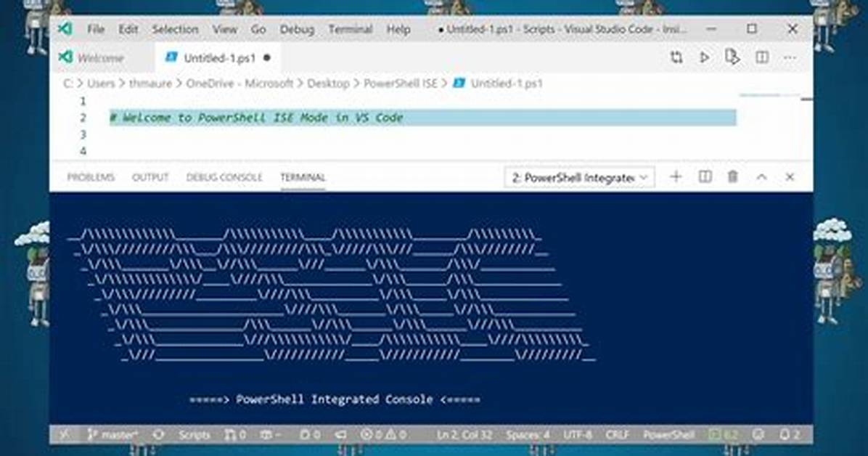The height and width of the screenshot is (456, 868).
Task: Select the Untitled-1.ps1 editor tab
Action: [x=219, y=57]
